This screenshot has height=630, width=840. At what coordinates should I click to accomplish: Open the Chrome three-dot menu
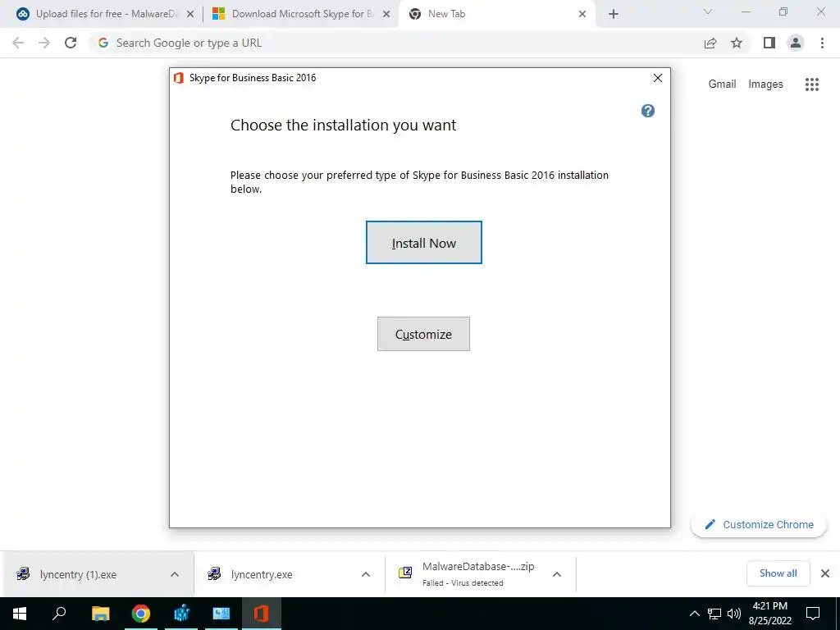pyautogui.click(x=822, y=43)
